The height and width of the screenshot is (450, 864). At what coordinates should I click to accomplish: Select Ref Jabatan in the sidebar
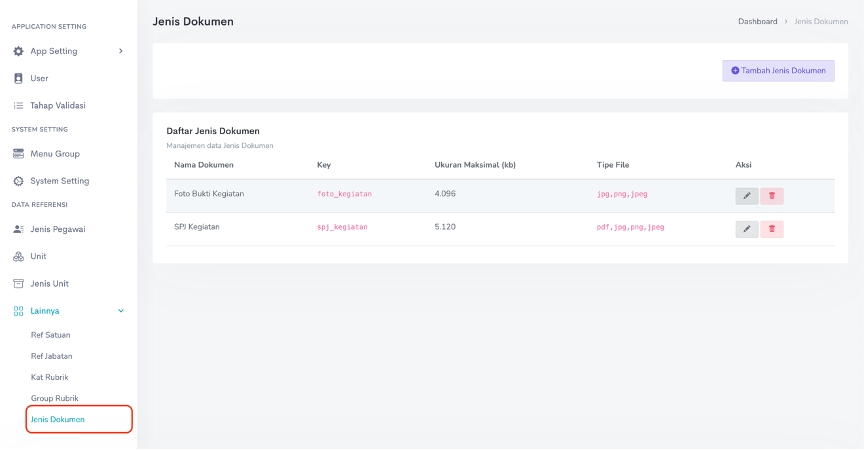click(x=51, y=356)
